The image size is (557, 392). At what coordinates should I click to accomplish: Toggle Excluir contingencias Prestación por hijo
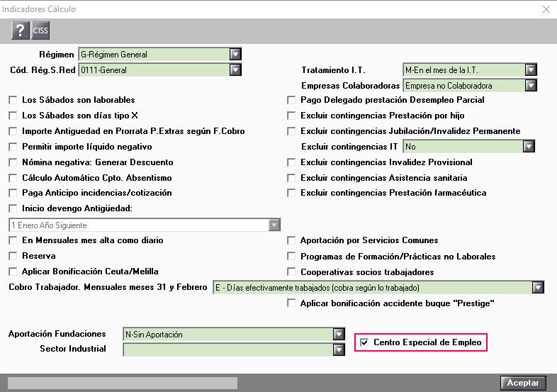pos(291,116)
